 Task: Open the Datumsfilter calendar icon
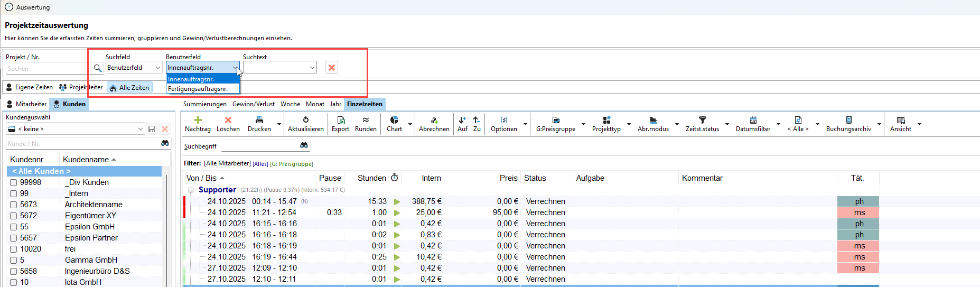(x=753, y=121)
